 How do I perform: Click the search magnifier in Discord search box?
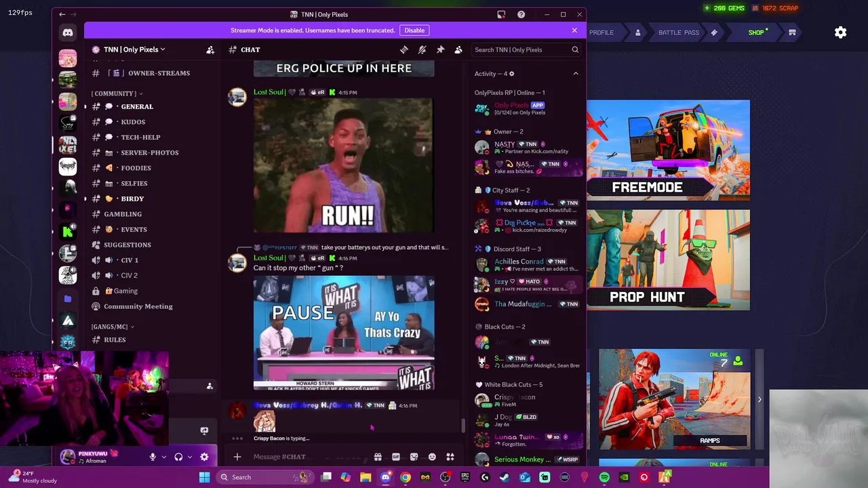point(575,49)
